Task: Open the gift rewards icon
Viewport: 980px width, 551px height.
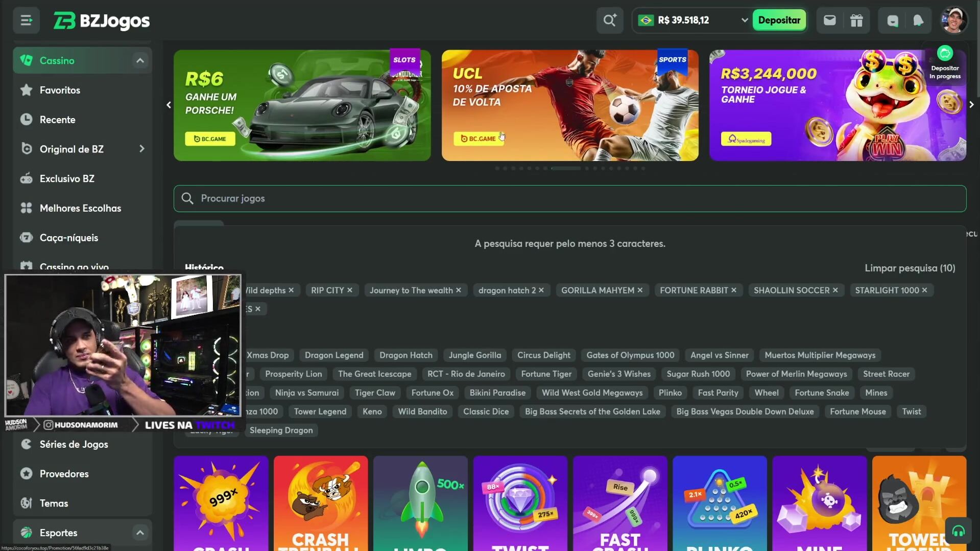Action: coord(856,20)
